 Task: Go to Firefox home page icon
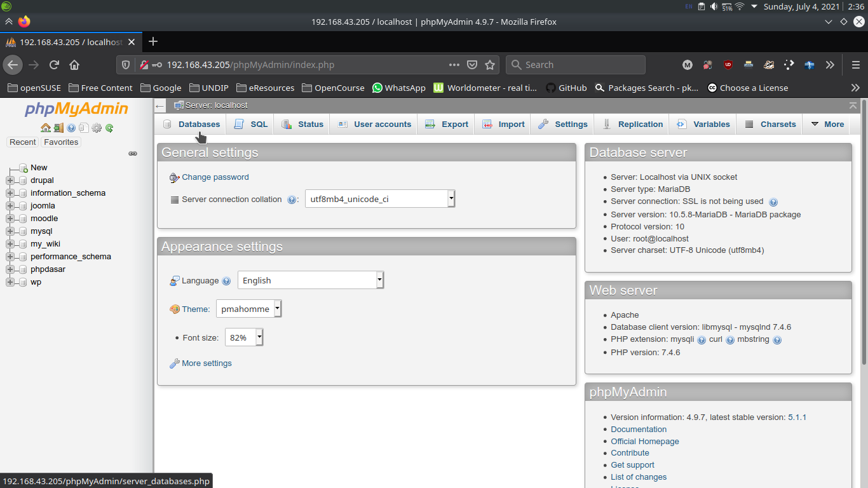tap(74, 65)
